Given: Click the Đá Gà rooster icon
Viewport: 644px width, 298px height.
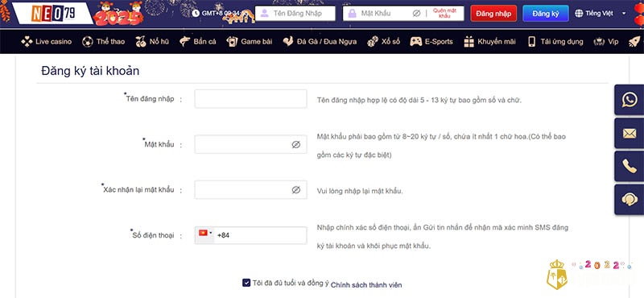Looking at the screenshot, I should [x=288, y=42].
